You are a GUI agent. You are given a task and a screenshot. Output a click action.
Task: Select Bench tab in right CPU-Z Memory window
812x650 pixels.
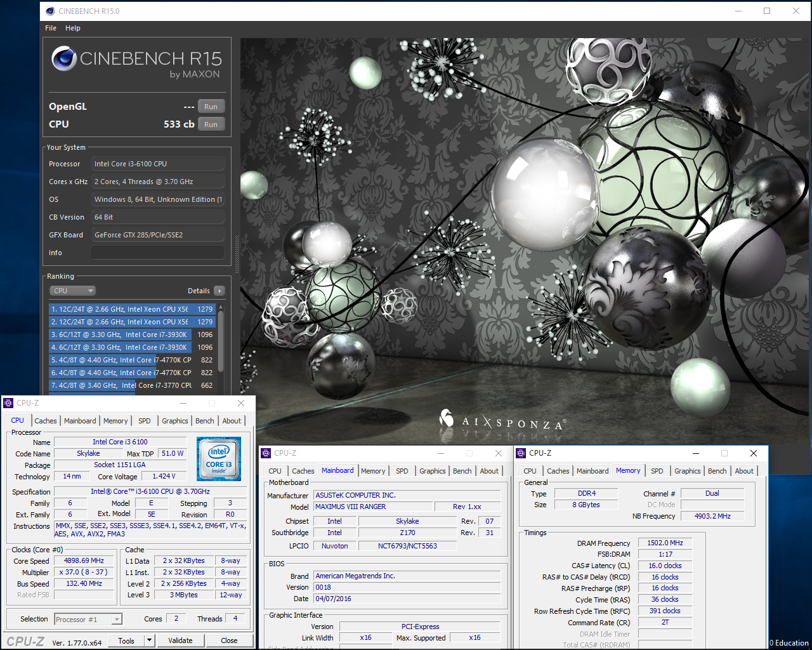click(717, 471)
